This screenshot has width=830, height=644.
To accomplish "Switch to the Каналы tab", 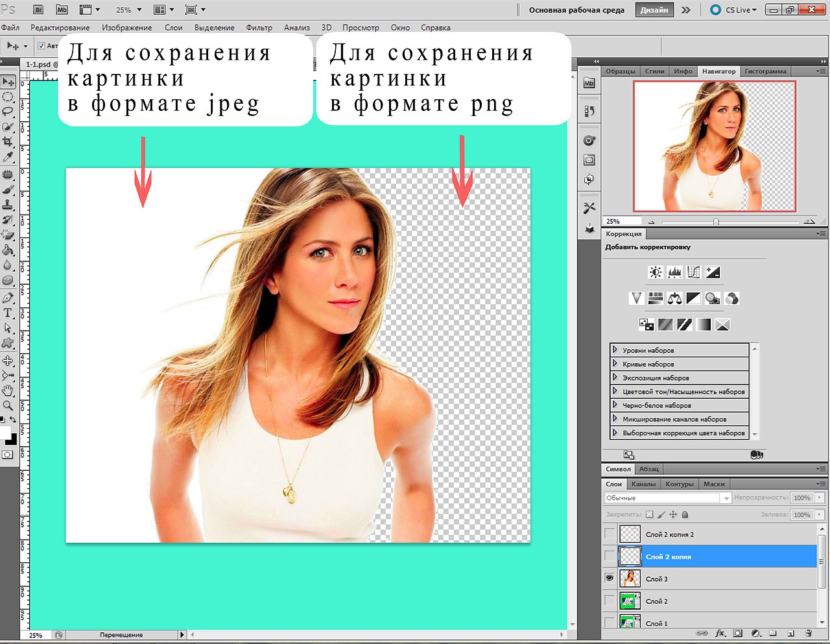I will pos(643,484).
